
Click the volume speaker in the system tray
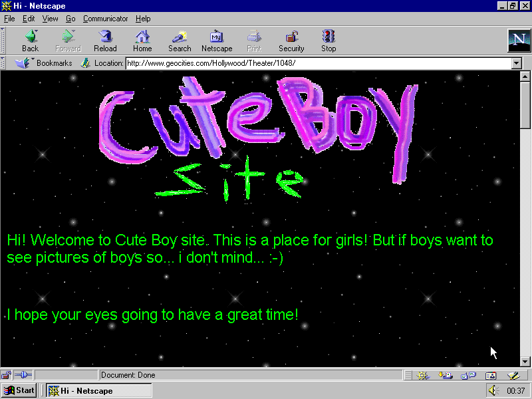point(493,390)
